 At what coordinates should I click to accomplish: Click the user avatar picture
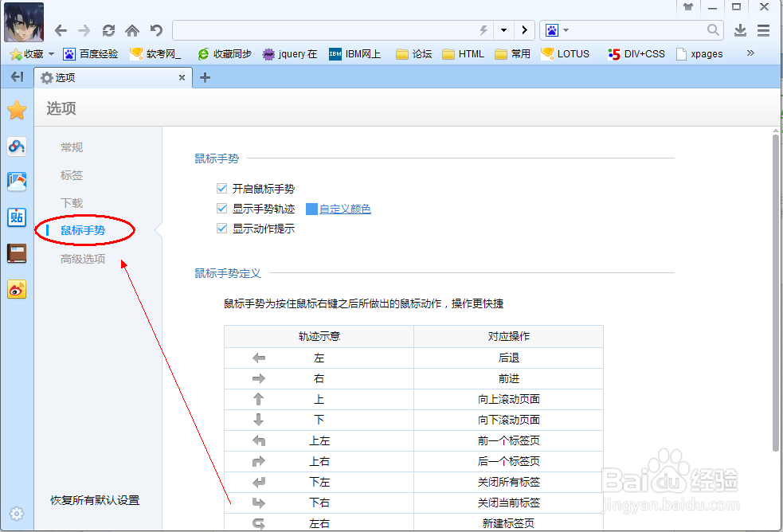click(23, 22)
